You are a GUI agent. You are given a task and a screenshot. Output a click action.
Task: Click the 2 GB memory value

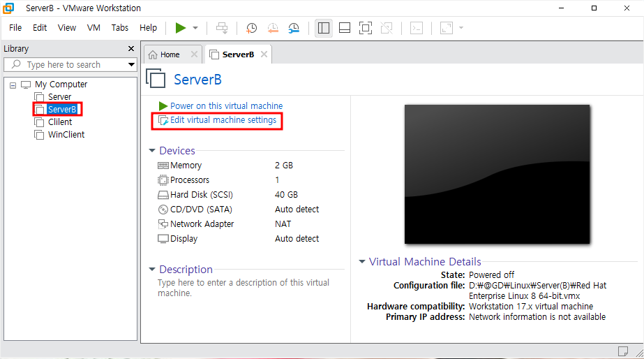point(284,166)
